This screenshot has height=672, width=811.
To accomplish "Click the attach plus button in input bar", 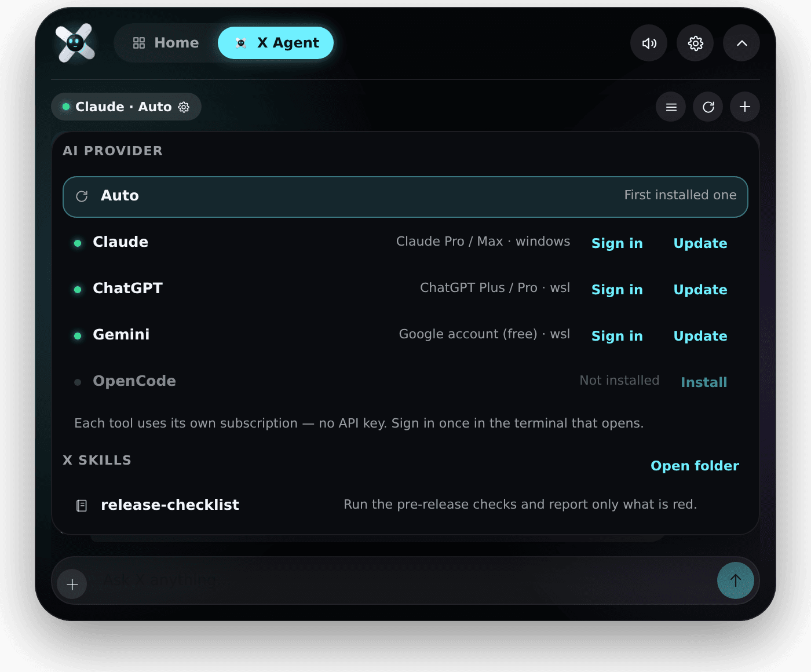I will click(x=72, y=584).
